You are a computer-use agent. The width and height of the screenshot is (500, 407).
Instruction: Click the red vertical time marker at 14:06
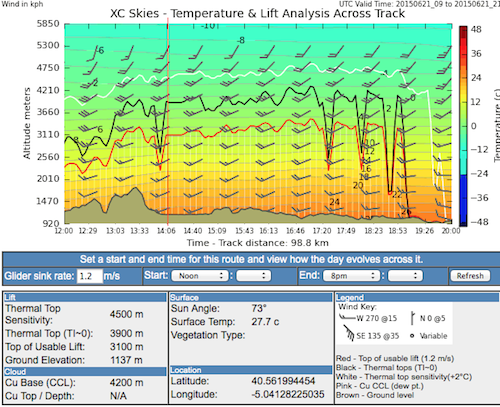point(168,122)
